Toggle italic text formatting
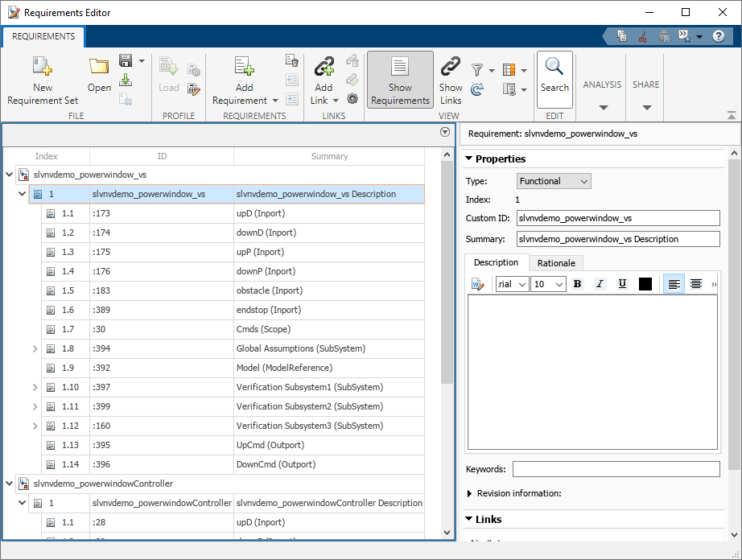742x560 pixels. [599, 284]
